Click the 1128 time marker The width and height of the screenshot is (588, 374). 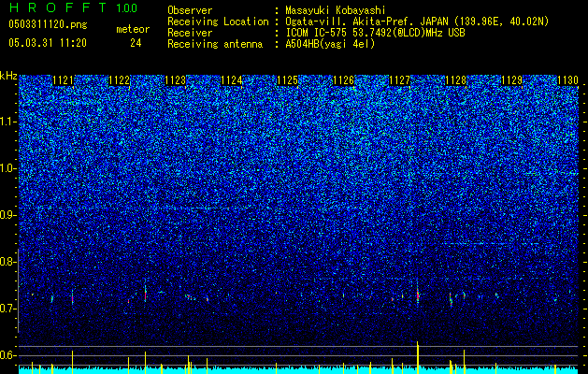click(x=455, y=80)
